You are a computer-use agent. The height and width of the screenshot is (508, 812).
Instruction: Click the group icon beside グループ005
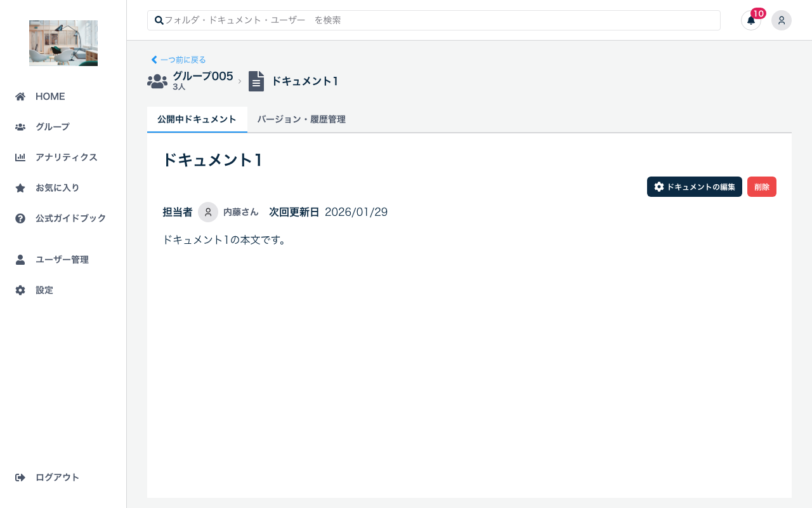(157, 81)
